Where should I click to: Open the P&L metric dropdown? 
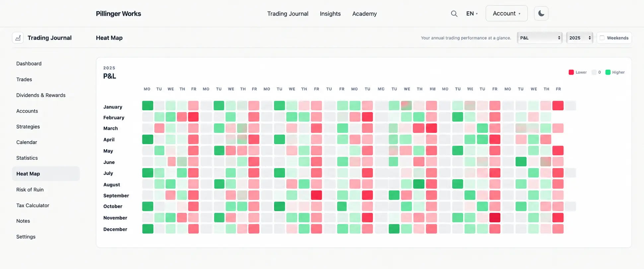(x=540, y=38)
